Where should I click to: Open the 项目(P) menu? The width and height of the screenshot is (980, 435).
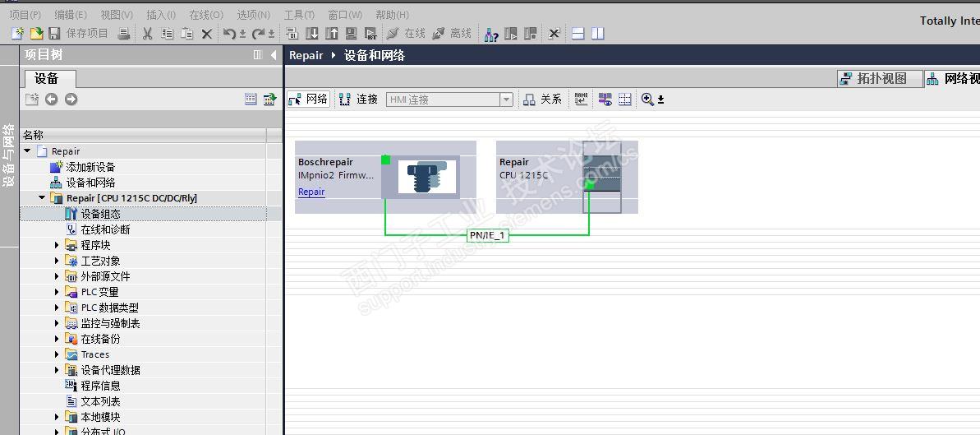(x=25, y=15)
